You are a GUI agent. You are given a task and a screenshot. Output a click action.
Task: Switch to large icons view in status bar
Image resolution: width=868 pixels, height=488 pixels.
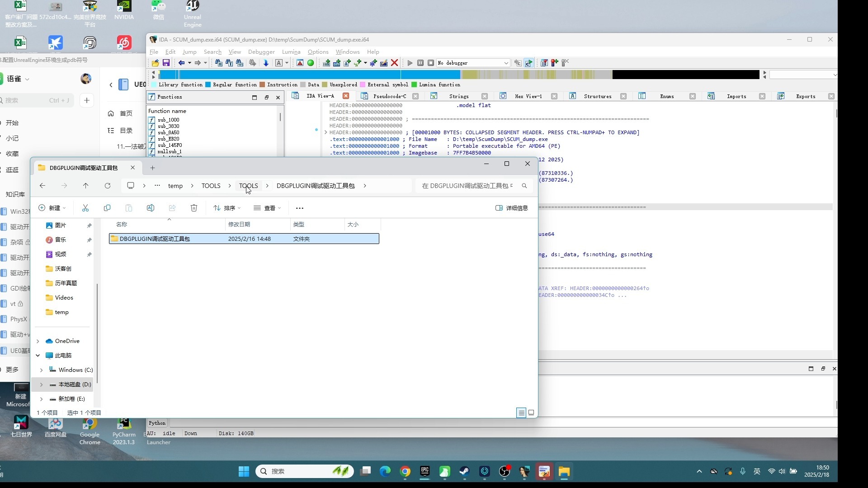click(x=531, y=413)
